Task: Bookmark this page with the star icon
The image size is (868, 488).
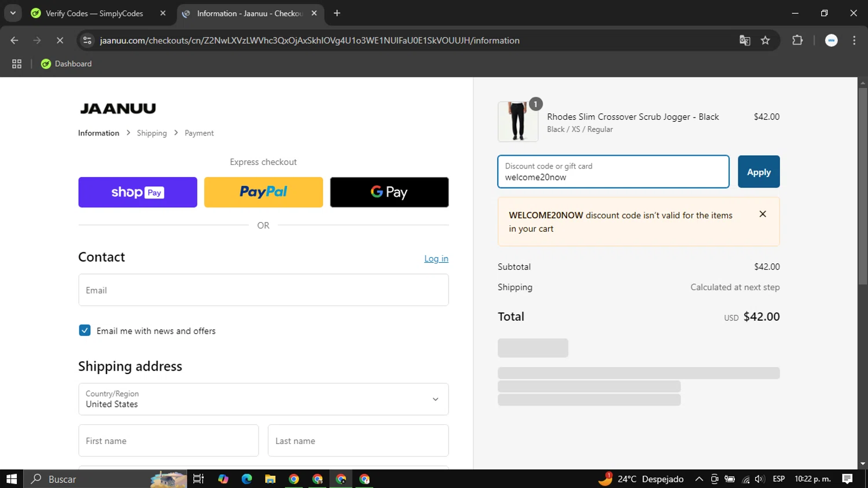Action: [766, 41]
